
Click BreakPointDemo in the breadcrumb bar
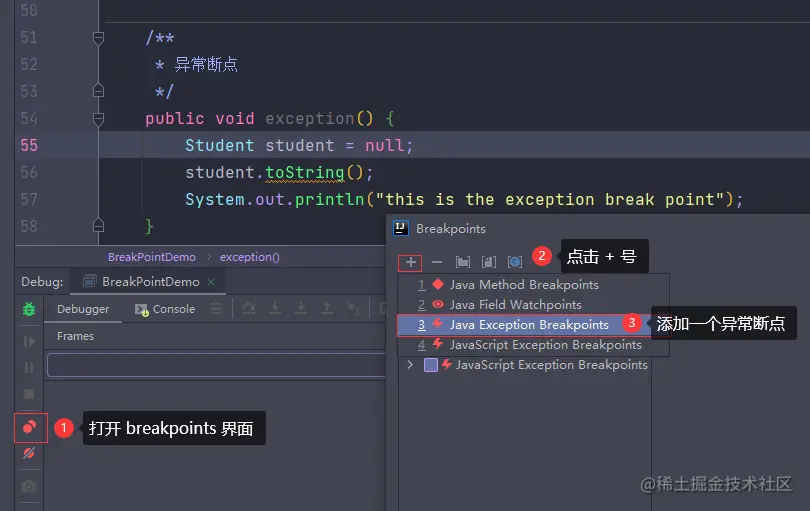click(x=152, y=257)
